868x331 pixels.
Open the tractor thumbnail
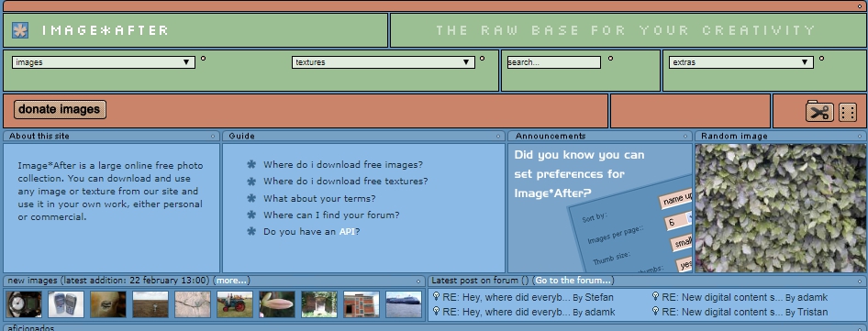(x=235, y=304)
